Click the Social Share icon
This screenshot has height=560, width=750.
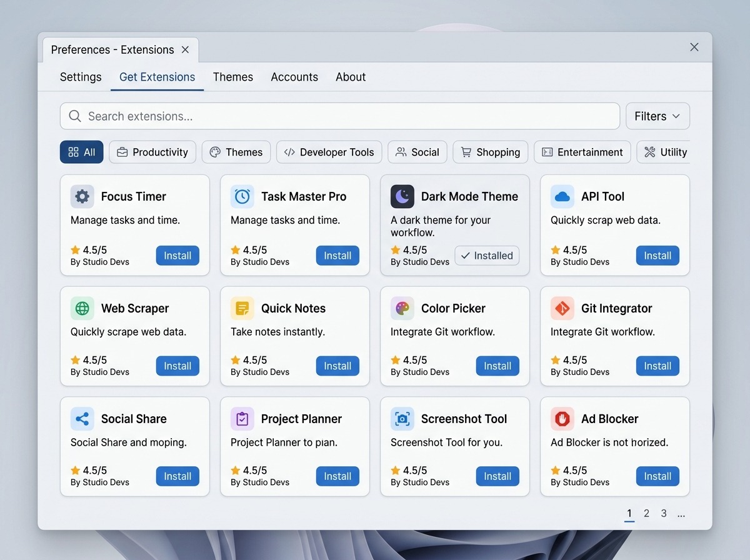pos(82,419)
